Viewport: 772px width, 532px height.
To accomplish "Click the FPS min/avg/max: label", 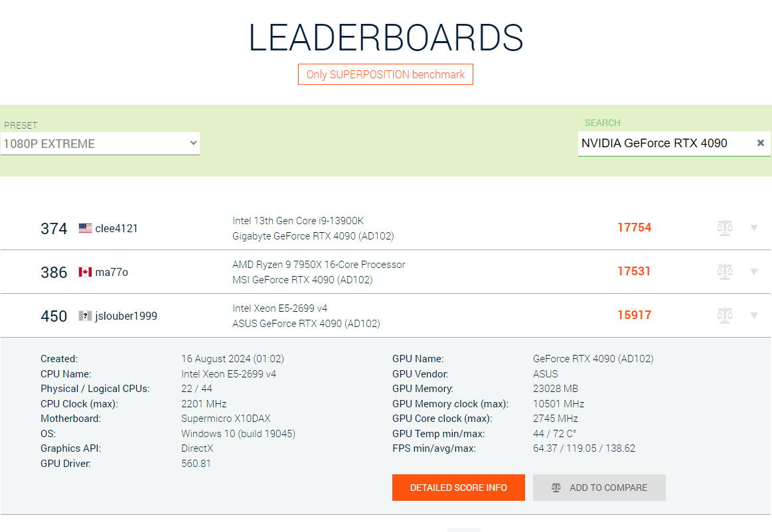I will (x=433, y=449).
